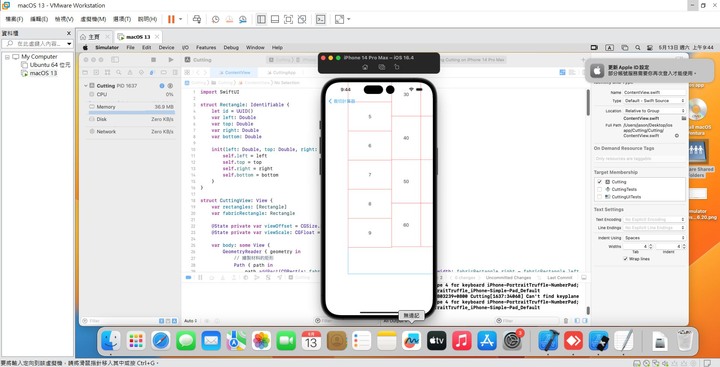The height and width of the screenshot is (367, 720).
Task: Pause the virtual machine in VMware
Action: [171, 19]
